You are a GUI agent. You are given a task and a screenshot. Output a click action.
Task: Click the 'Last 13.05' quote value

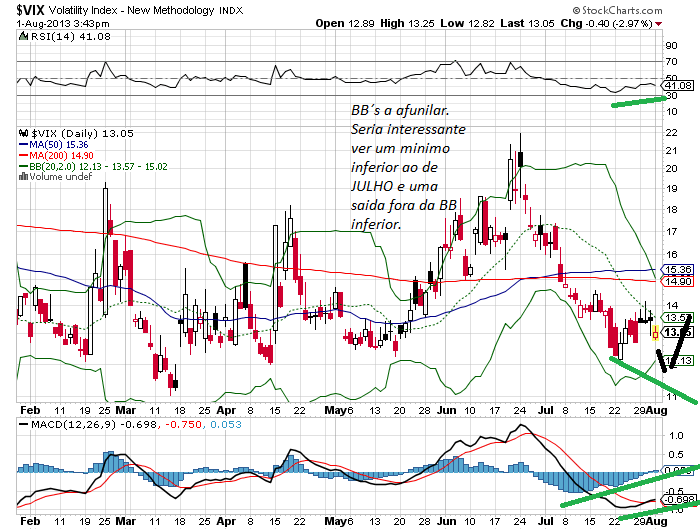tap(527, 24)
